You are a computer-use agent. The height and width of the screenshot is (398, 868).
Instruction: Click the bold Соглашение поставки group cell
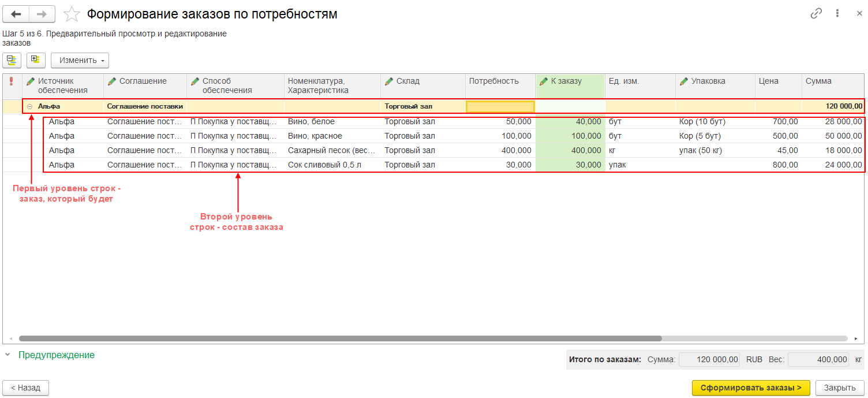tap(145, 106)
